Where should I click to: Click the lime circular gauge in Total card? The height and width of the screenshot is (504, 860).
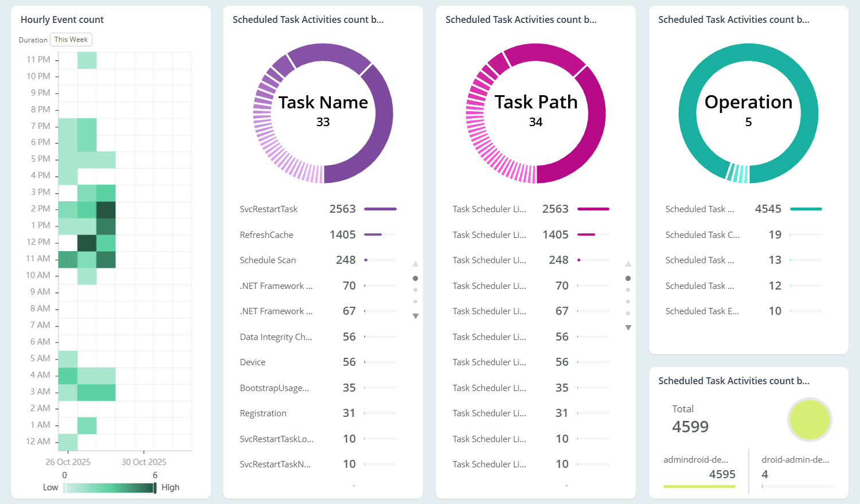click(810, 419)
